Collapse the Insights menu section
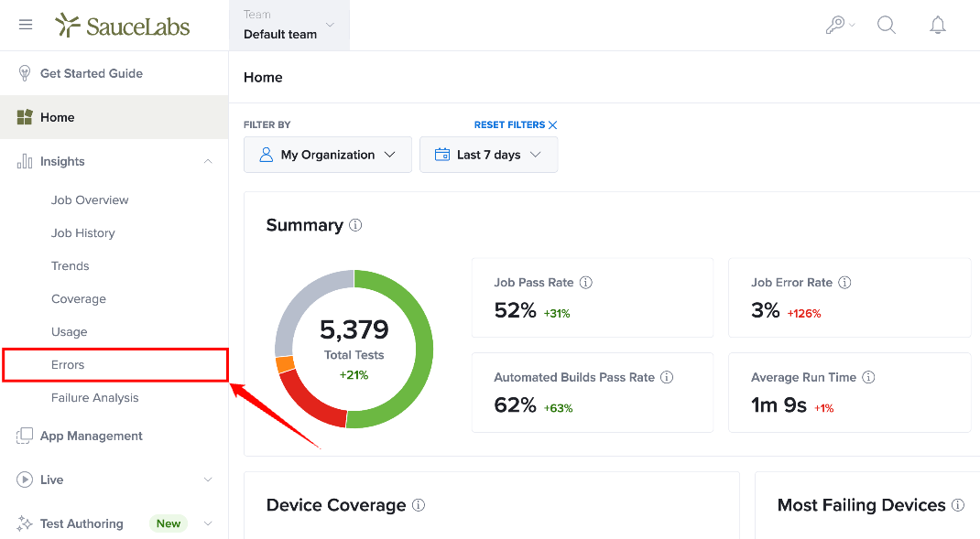This screenshot has width=980, height=539. 208,161
